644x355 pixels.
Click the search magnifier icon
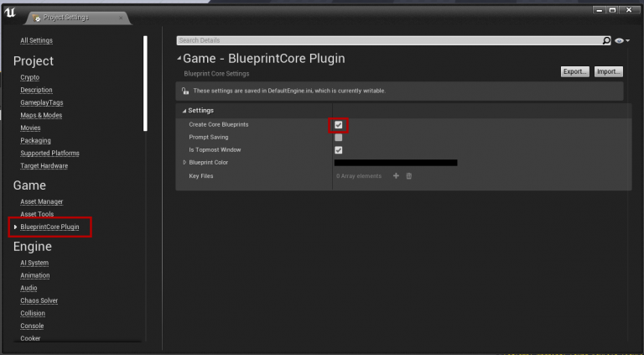pos(606,40)
